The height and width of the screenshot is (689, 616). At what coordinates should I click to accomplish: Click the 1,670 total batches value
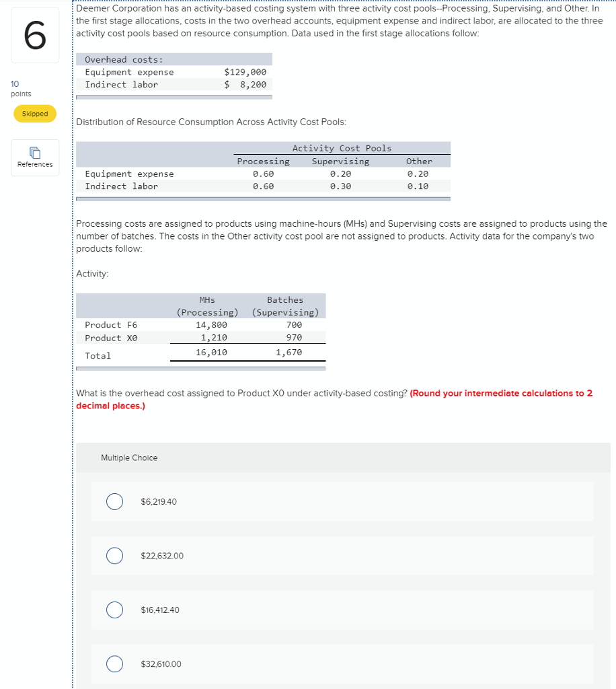point(289,353)
